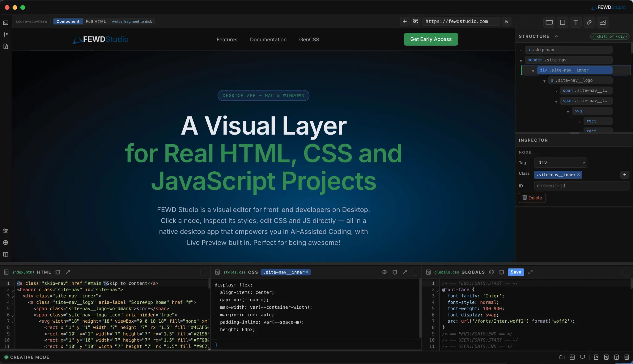Minimize the HTML editor panel
The height and width of the screenshot is (364, 633).
(204, 272)
